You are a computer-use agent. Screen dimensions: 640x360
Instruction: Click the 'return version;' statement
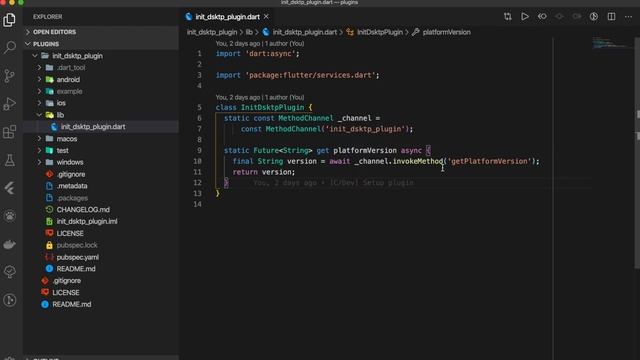pyautogui.click(x=264, y=172)
